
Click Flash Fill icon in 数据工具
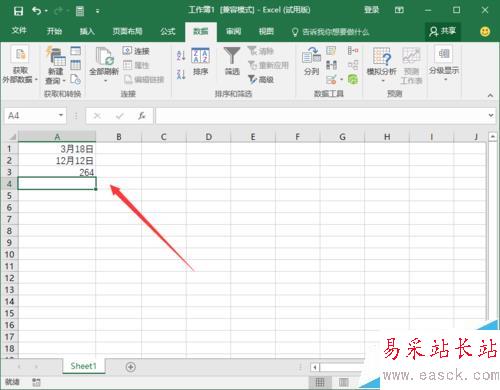pyautogui.click(x=331, y=51)
